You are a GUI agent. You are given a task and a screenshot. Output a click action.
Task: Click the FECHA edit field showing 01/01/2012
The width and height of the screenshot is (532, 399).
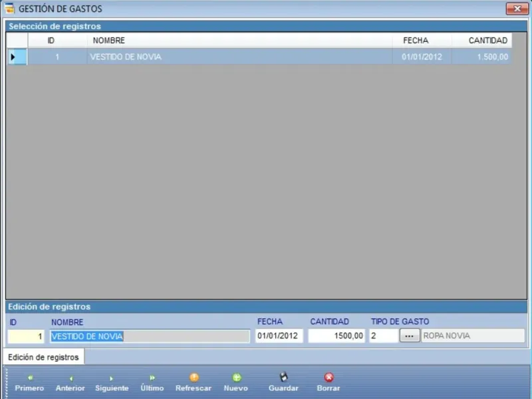279,336
